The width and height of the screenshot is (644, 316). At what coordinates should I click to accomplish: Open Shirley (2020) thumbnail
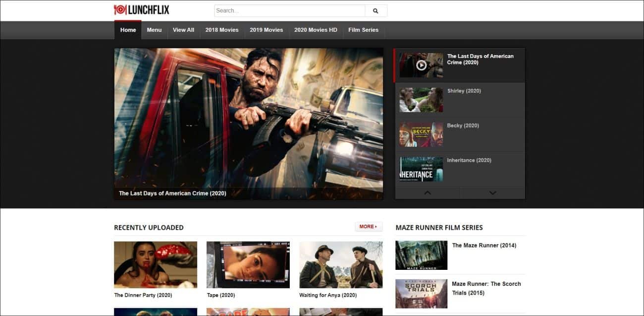421,100
